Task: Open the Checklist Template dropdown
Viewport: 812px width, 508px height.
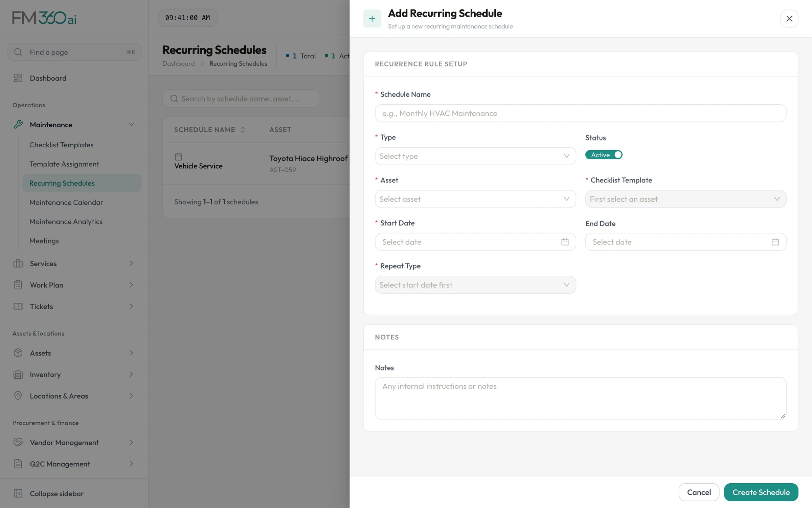Action: (x=685, y=199)
